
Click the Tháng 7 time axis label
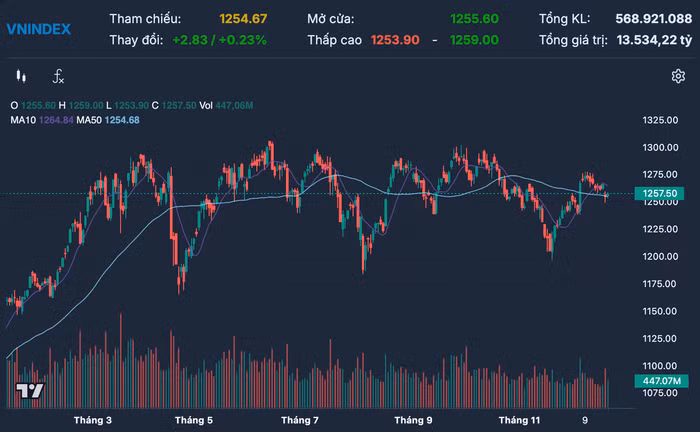coord(300,420)
